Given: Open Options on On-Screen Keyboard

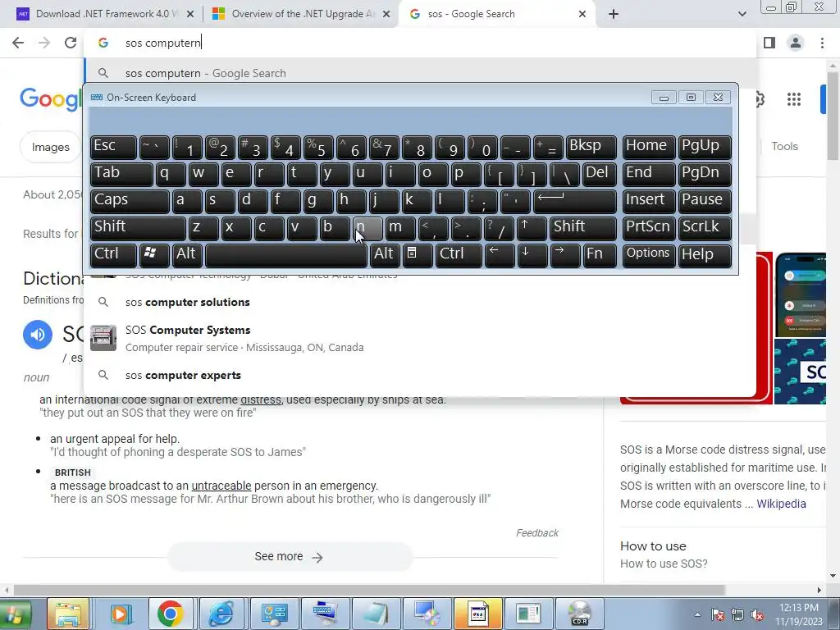Looking at the screenshot, I should tap(649, 256).
